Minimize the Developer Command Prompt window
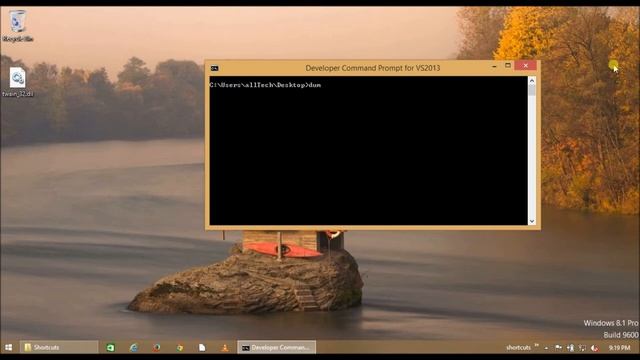 point(494,66)
